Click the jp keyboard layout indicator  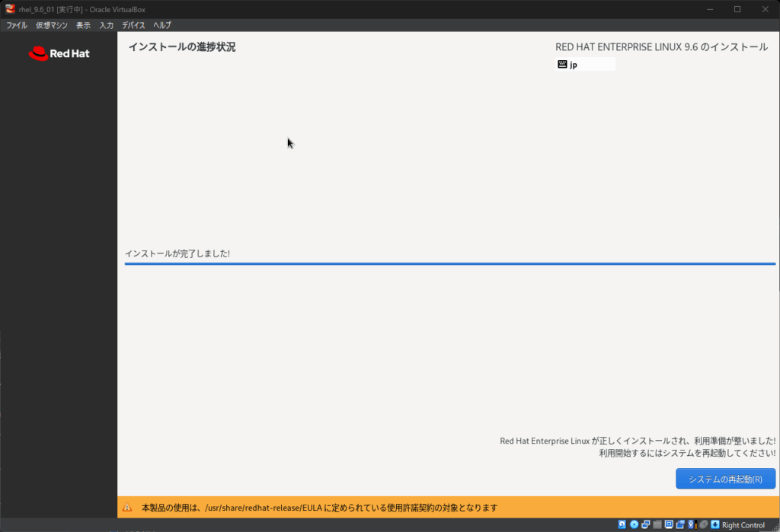click(x=585, y=64)
